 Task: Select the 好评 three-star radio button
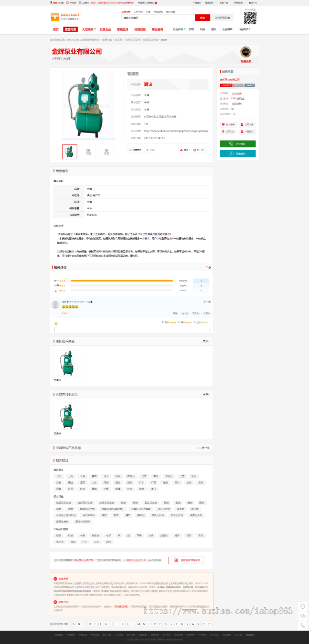(162, 323)
